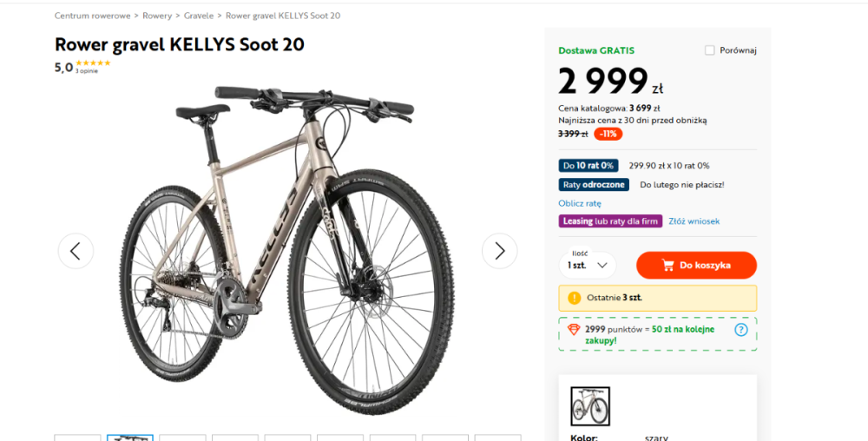Advance to the next bike photo arrow
Image resolution: width=868 pixels, height=441 pixels.
click(499, 251)
